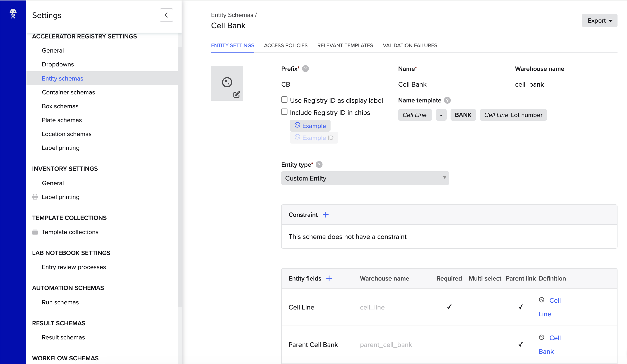
Task: Click the Parent link checkmark for Cell Line
Action: click(520, 307)
